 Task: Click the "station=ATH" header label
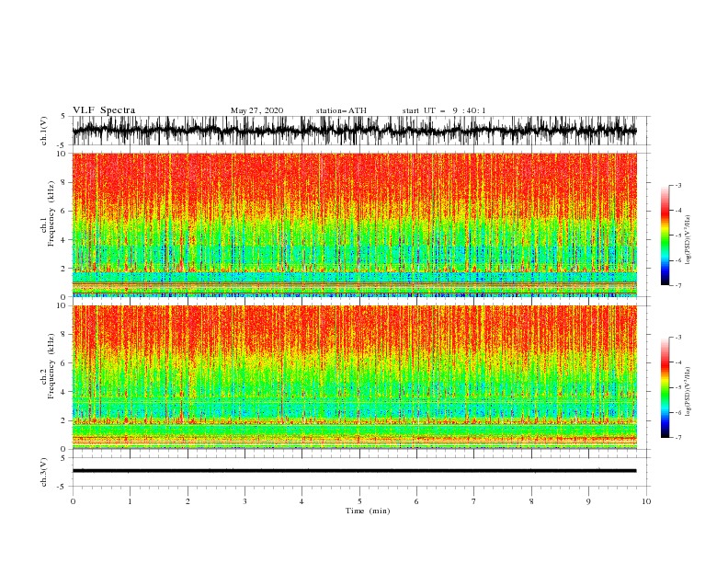pos(341,110)
